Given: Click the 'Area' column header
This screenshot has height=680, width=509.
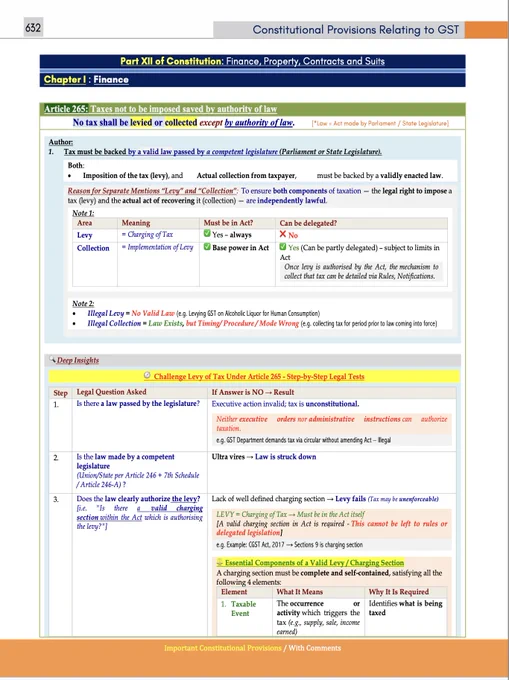Looking at the screenshot, I should (x=84, y=223).
